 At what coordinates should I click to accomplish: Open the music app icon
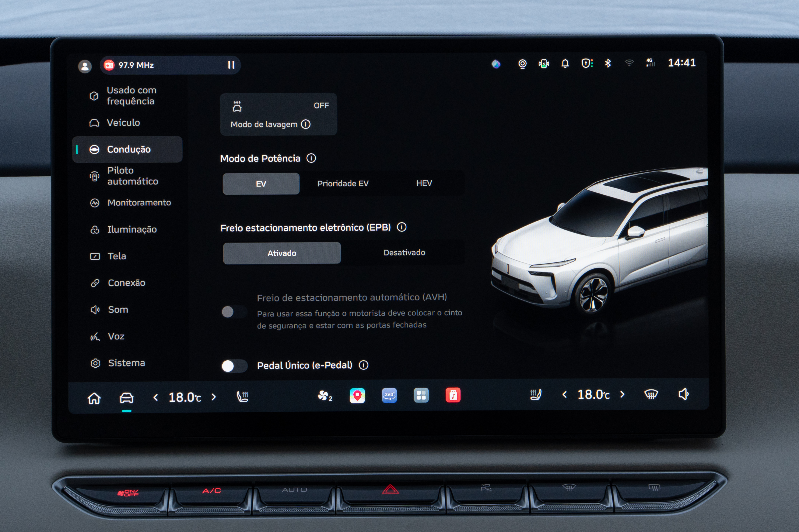453,395
